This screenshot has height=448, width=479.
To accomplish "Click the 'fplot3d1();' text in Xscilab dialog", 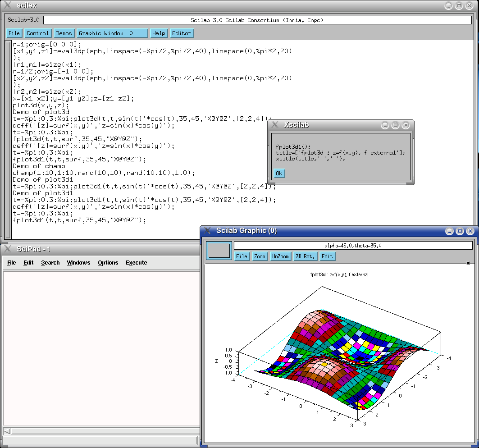I will [x=293, y=147].
